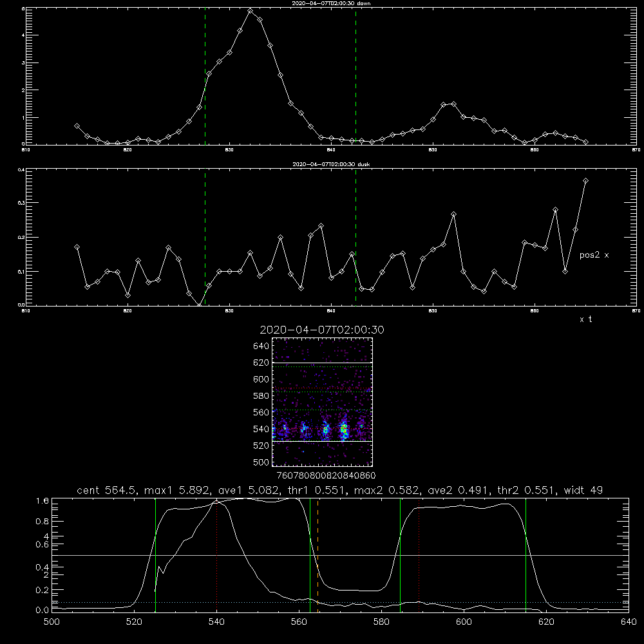
Task: Click the '600' y-axis label beside the spectrogram
Action: [x=261, y=379]
